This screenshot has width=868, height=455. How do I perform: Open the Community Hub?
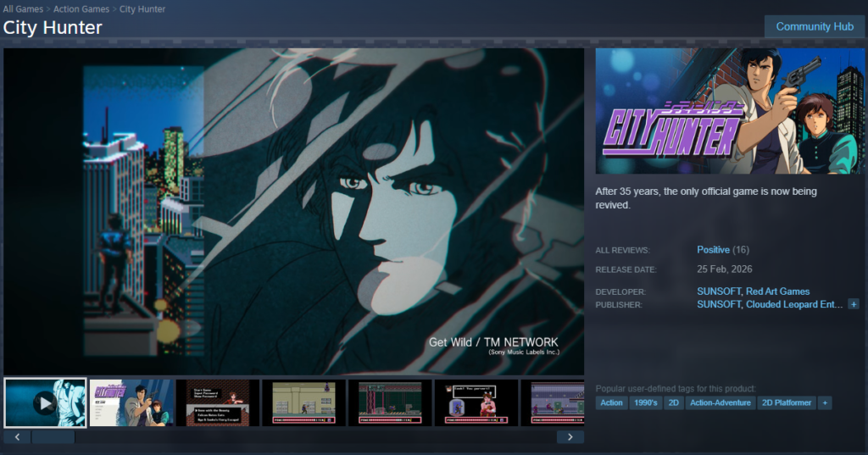pyautogui.click(x=815, y=26)
